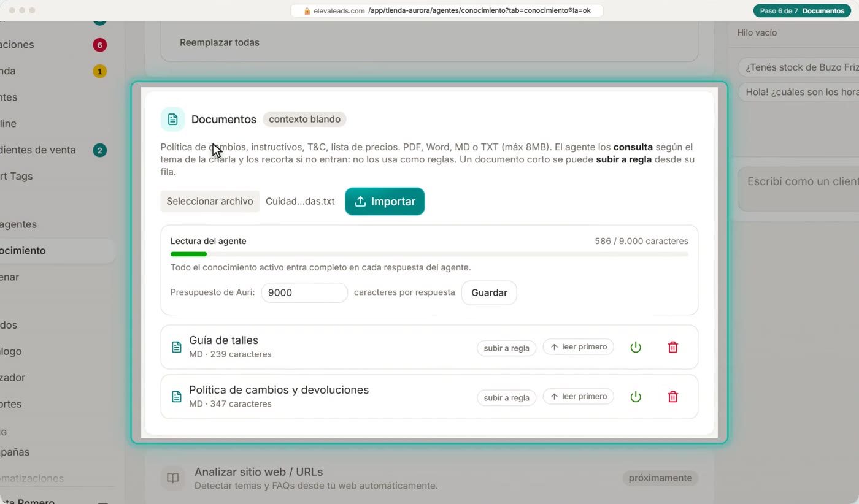This screenshot has height=504, width=859.
Task: Click the Lectura del agente progress bar
Action: point(429,254)
